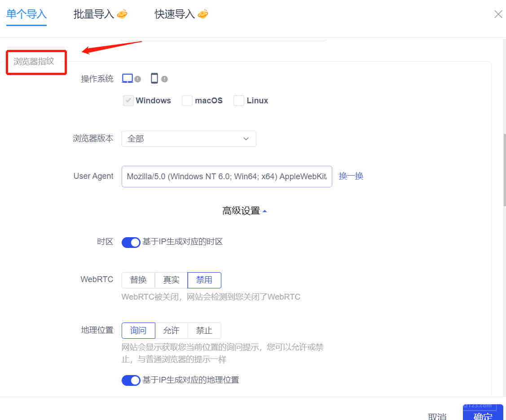
Task: Switch to 快速导入 tab
Action: click(x=181, y=14)
